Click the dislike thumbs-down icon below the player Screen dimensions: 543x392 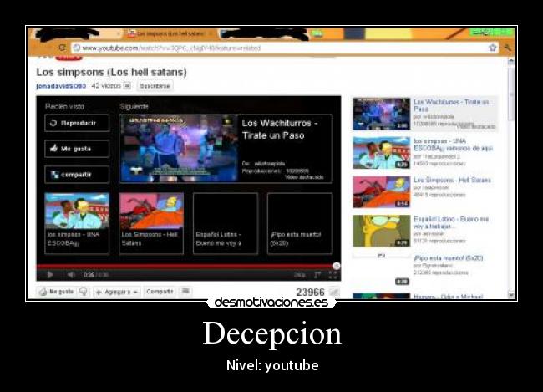tap(83, 292)
